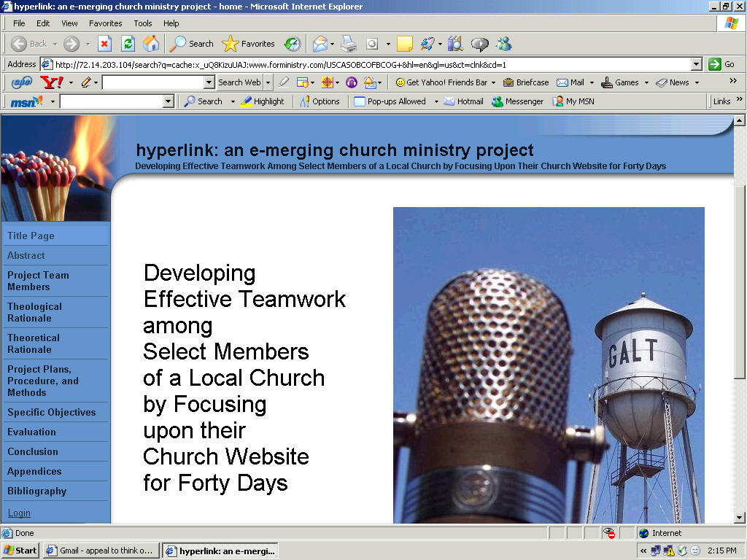Open Specific Objectives link
747x560 pixels.
coord(52,413)
